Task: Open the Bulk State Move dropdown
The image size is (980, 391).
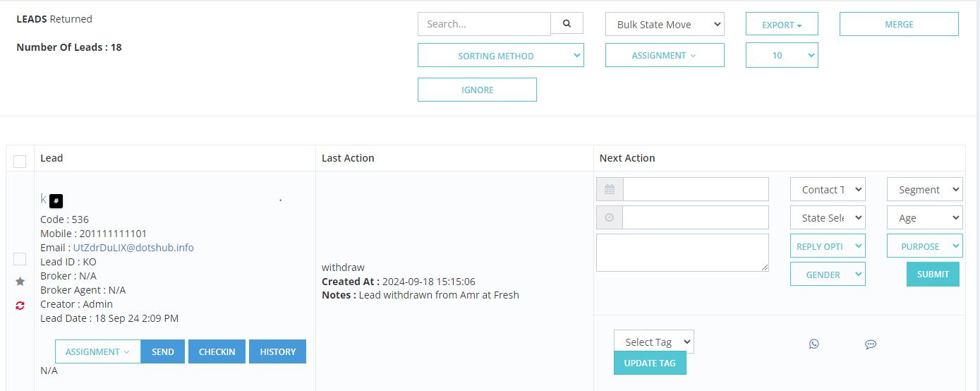Action: (x=665, y=24)
